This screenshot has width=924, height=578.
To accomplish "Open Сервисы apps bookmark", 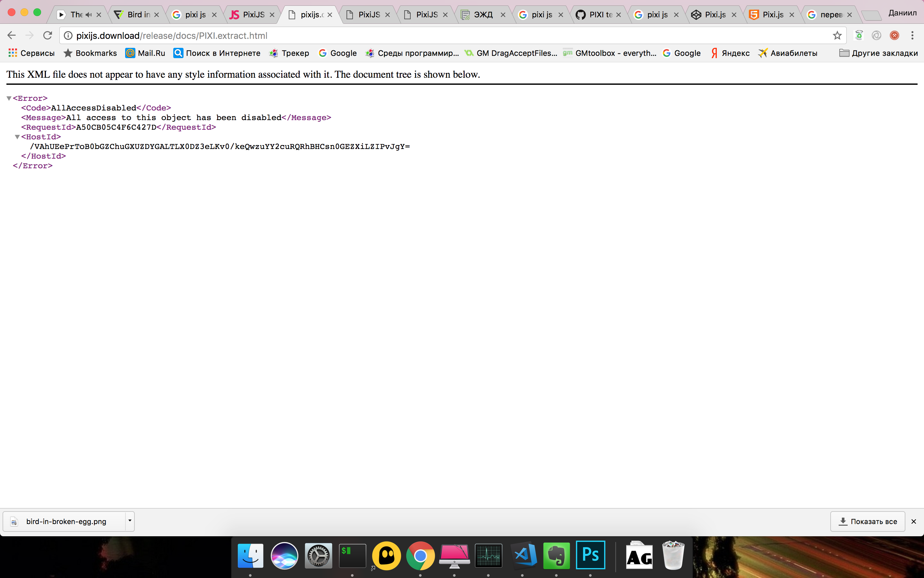I will point(31,53).
